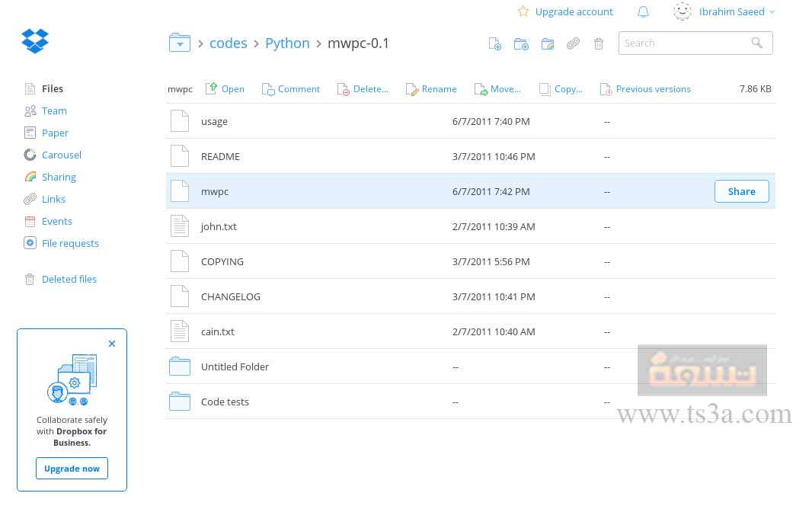Click the Sharing rainbow icon in sidebar
Screen dimensions: 812x509
click(x=30, y=177)
